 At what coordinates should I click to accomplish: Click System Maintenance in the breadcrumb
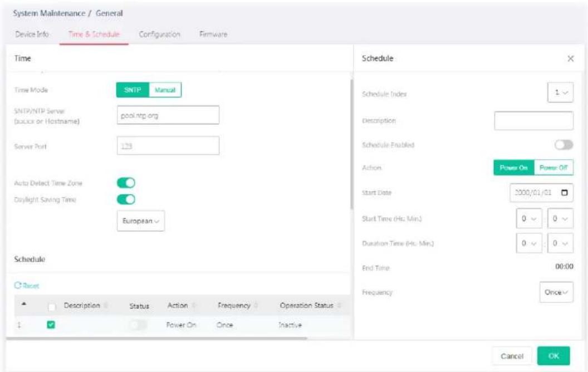(49, 13)
